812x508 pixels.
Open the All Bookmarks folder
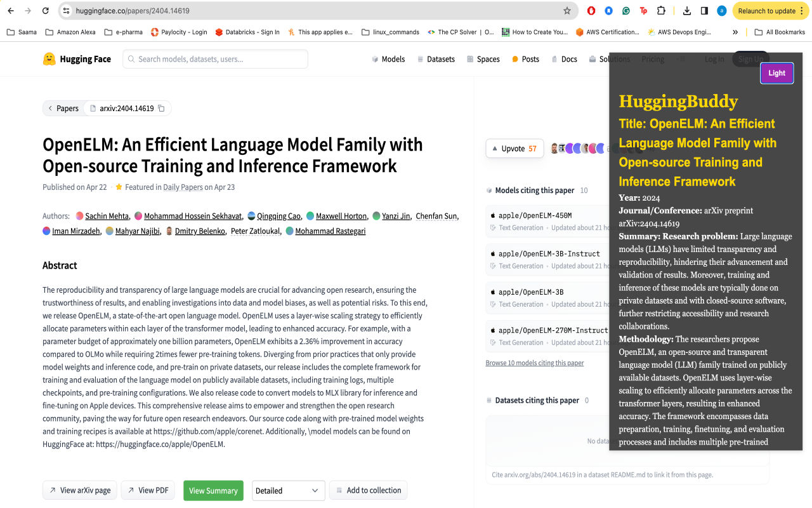point(780,32)
